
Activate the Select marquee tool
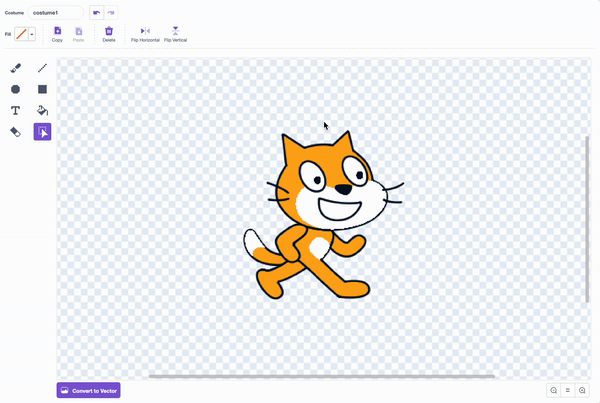tap(42, 132)
